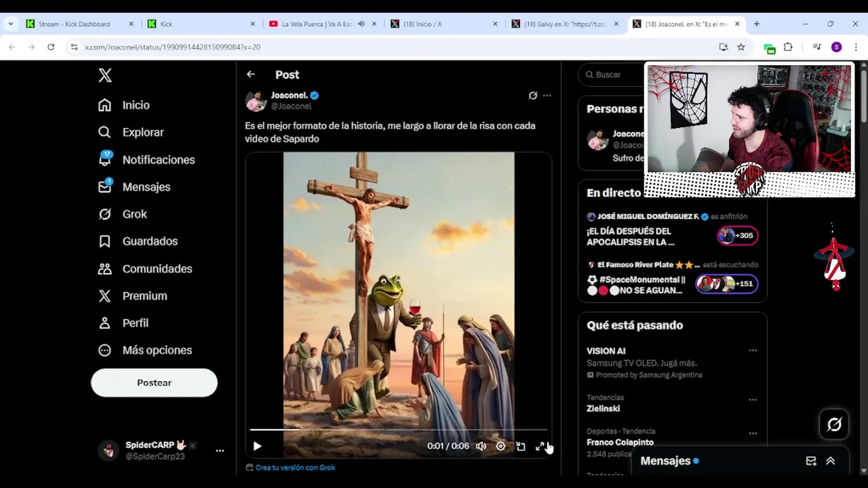Screen dimensions: 868x488
Task: Close the Joaconel en X tab
Action: coord(737,24)
